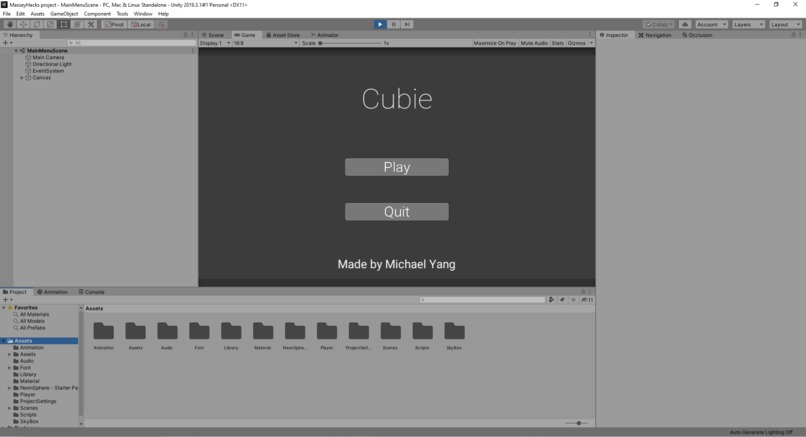Open the Hierarchy panel options menu
The image size is (806, 437).
pyautogui.click(x=193, y=35)
